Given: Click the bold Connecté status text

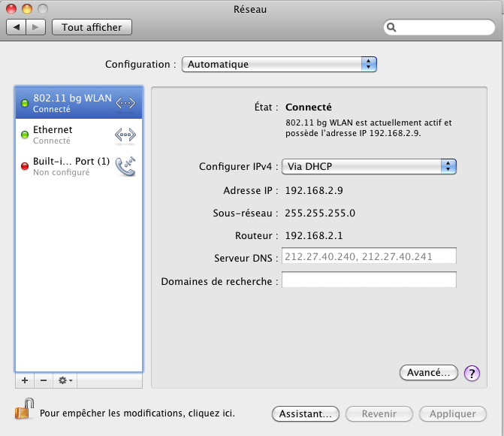Looking at the screenshot, I should (x=309, y=107).
